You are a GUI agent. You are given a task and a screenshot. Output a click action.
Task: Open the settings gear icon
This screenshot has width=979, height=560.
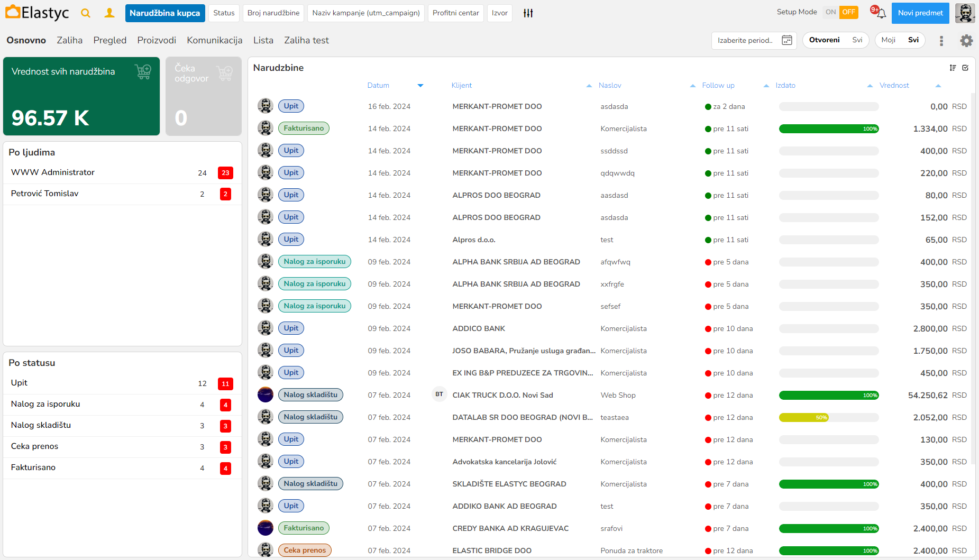point(966,41)
